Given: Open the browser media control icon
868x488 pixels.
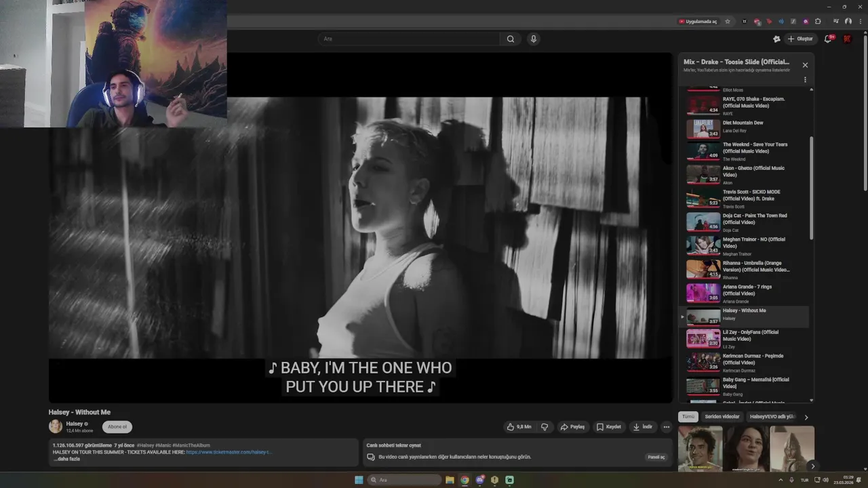Looking at the screenshot, I should click(836, 21).
